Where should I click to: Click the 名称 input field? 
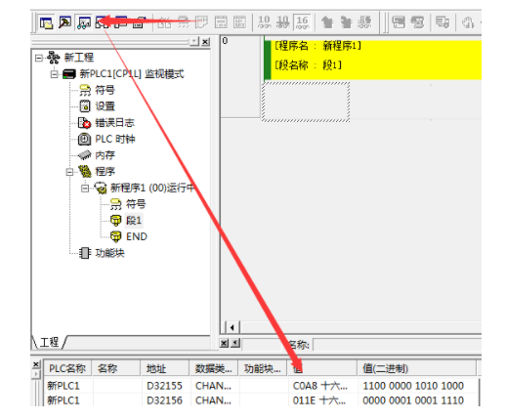397,345
